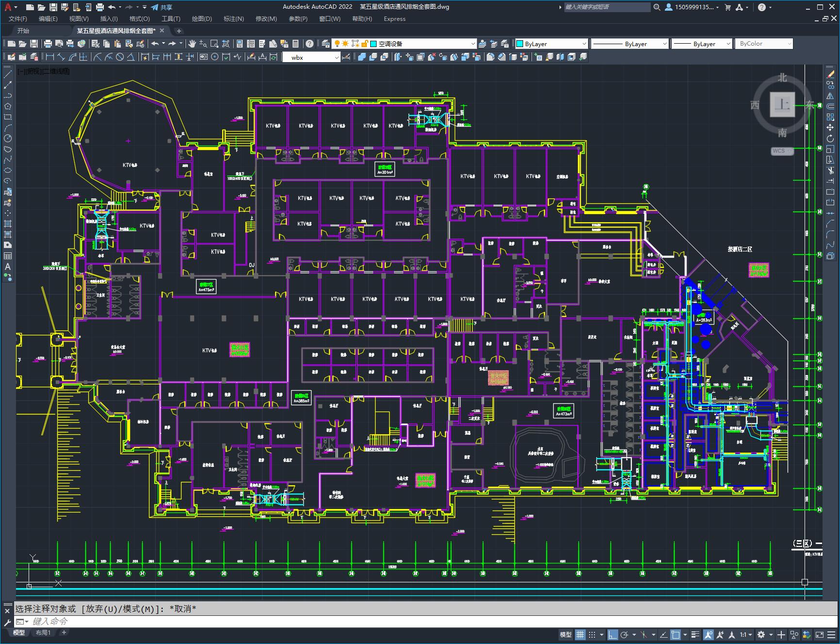The width and height of the screenshot is (840, 644).
Task: Select the Linear dimension tool
Action: coord(49,57)
